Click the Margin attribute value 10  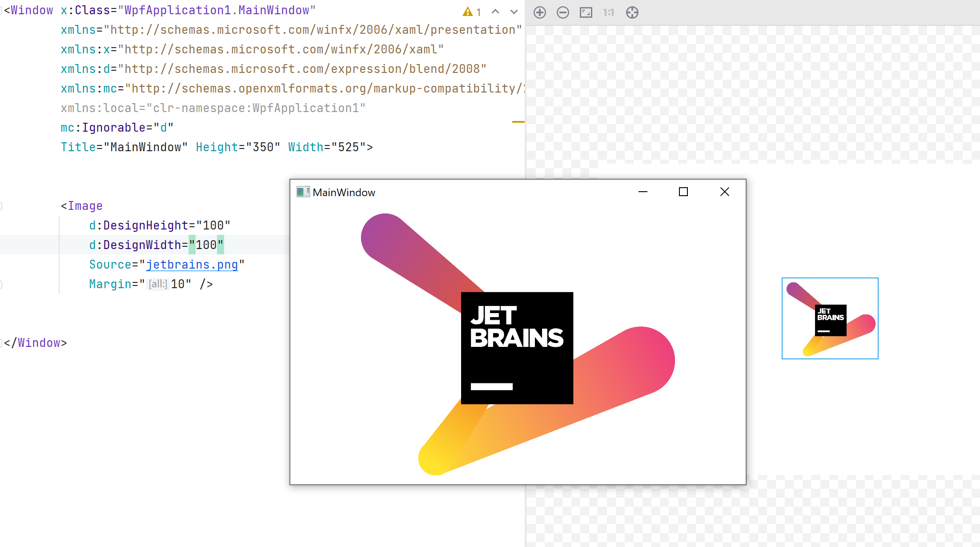(x=178, y=284)
